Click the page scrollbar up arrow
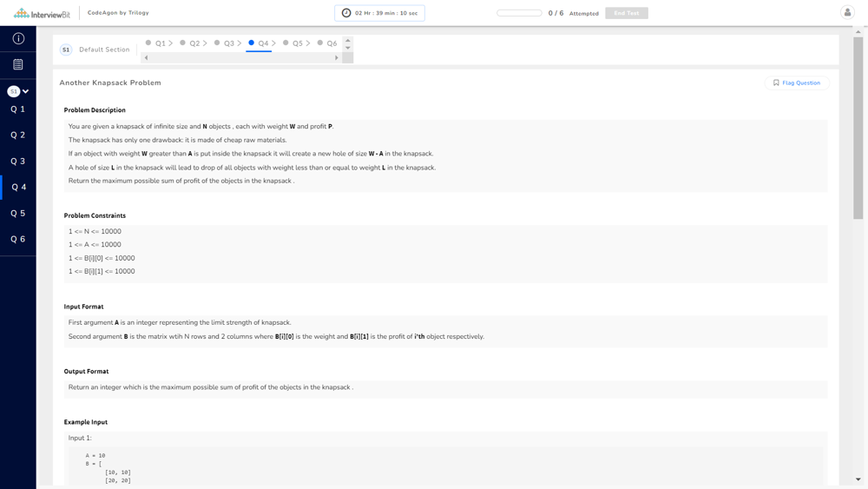The image size is (868, 489). pos(858,31)
